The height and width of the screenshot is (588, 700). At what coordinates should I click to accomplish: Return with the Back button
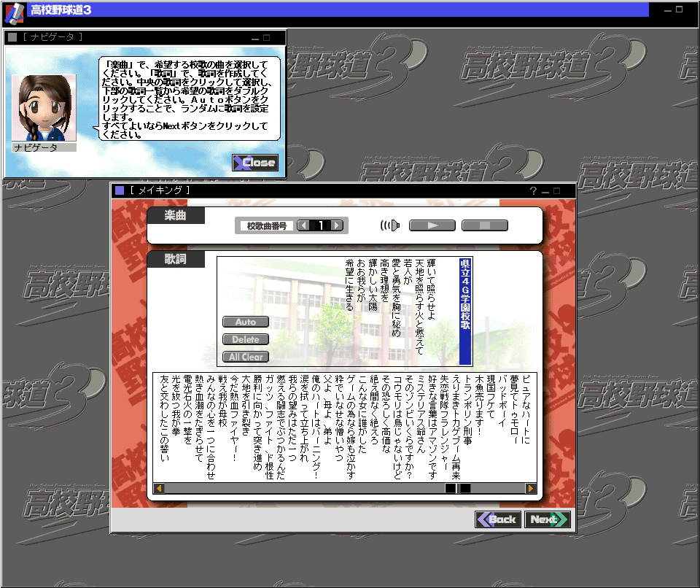point(498,519)
